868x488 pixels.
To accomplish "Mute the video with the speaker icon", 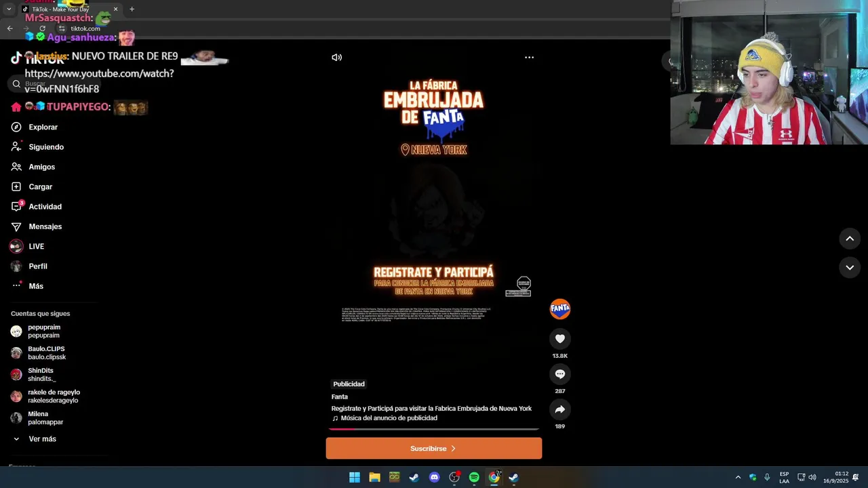I will pyautogui.click(x=336, y=58).
